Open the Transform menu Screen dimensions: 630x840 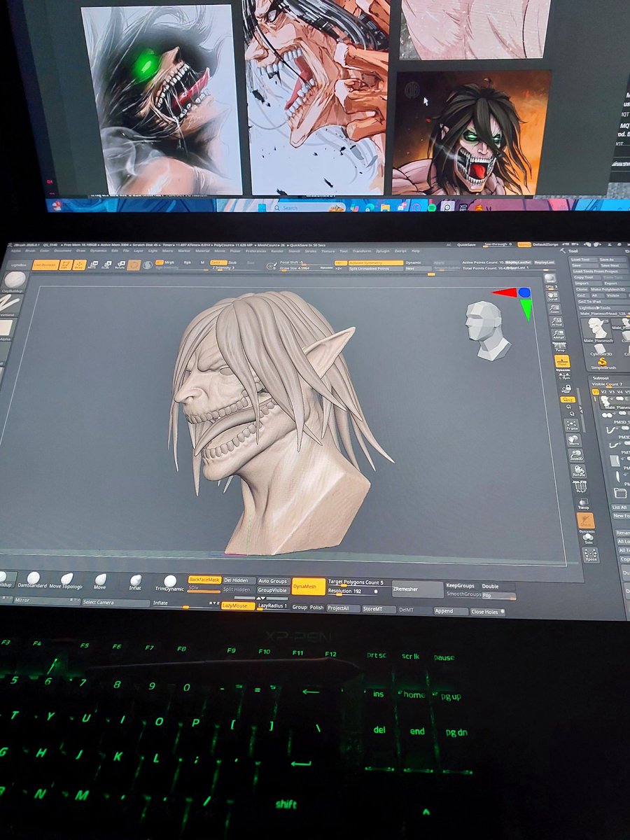362,251
